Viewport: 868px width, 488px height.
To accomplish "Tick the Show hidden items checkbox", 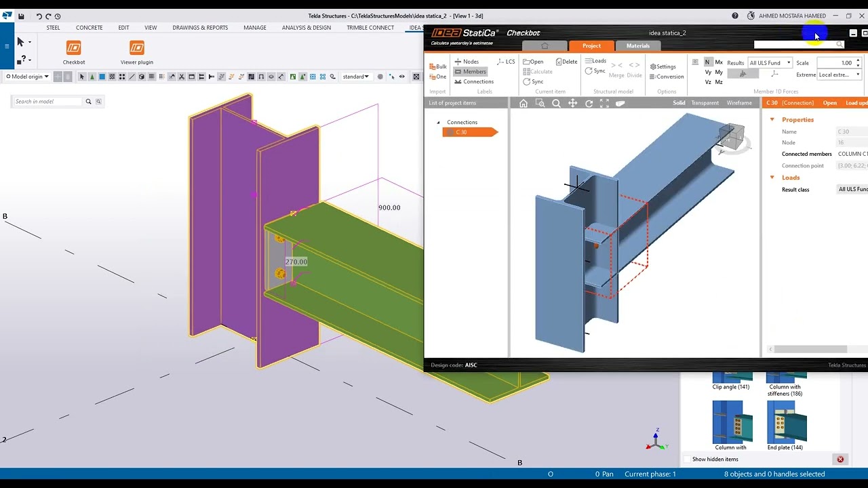I will click(x=687, y=460).
